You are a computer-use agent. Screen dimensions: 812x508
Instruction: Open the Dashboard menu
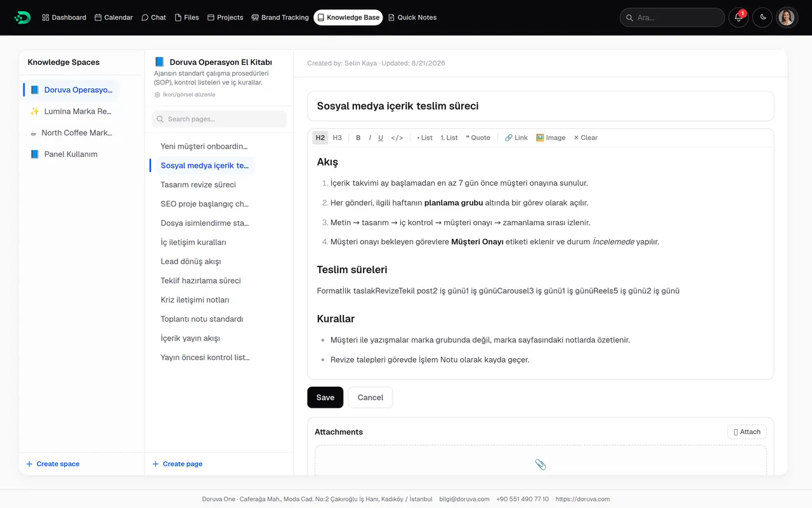tap(64, 17)
